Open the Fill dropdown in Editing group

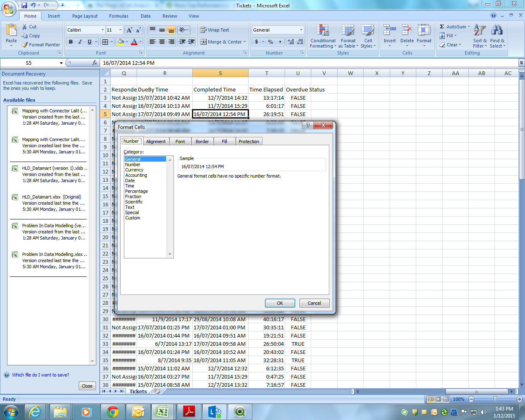pyautogui.click(x=448, y=36)
